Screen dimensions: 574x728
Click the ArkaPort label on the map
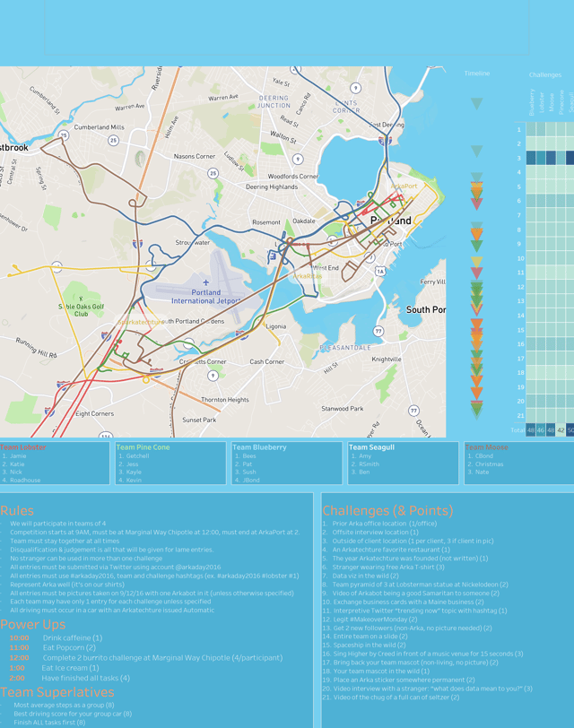[404, 186]
